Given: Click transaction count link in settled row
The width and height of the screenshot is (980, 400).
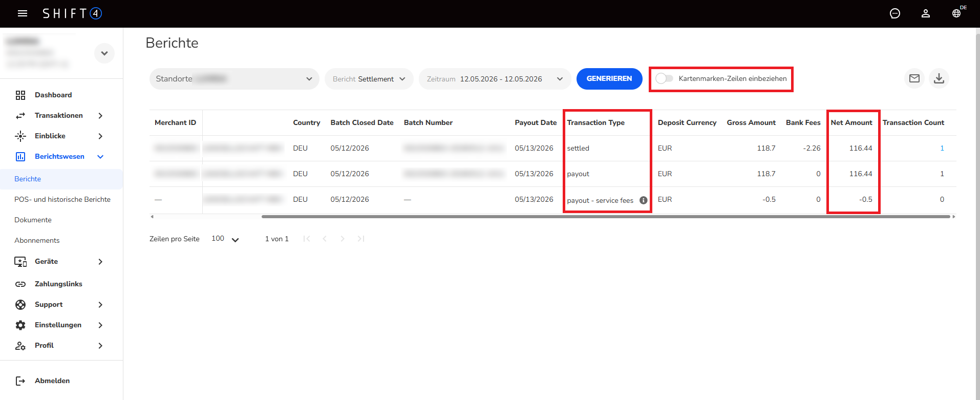Looking at the screenshot, I should point(942,149).
